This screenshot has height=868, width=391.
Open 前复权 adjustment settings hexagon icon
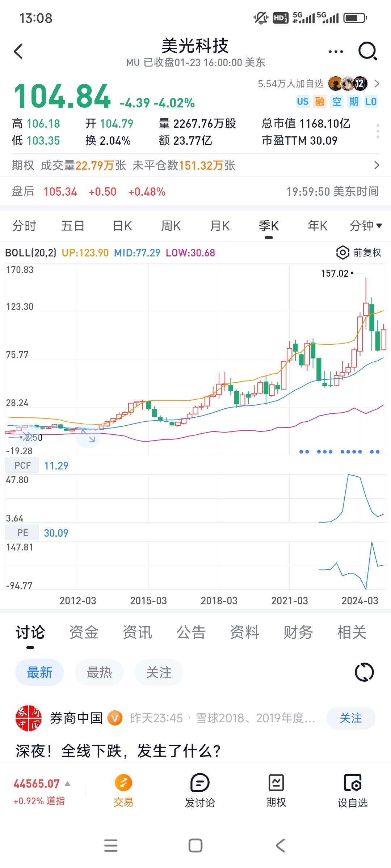tap(342, 252)
